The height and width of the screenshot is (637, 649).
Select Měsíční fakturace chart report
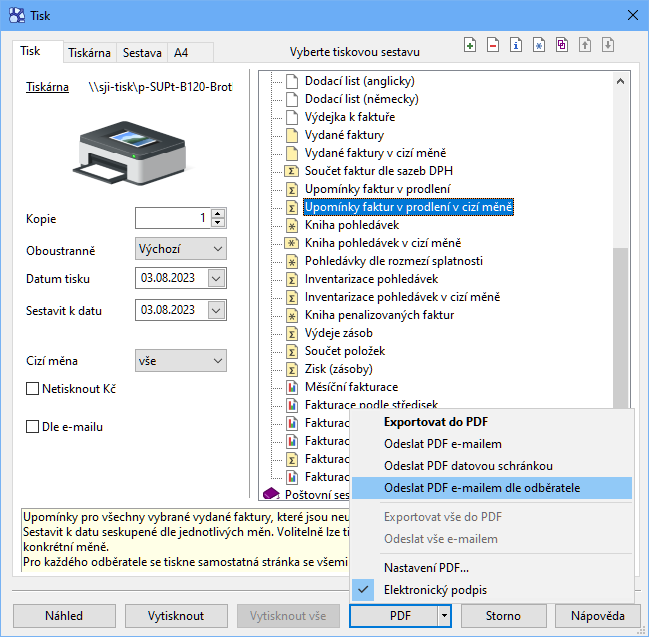[x=350, y=387]
